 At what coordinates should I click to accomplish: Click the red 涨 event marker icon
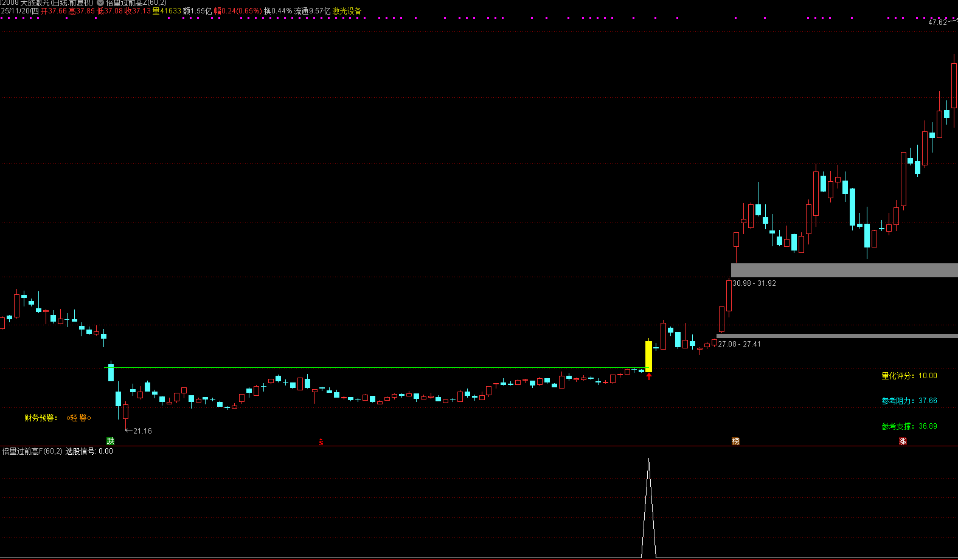pyautogui.click(x=903, y=441)
